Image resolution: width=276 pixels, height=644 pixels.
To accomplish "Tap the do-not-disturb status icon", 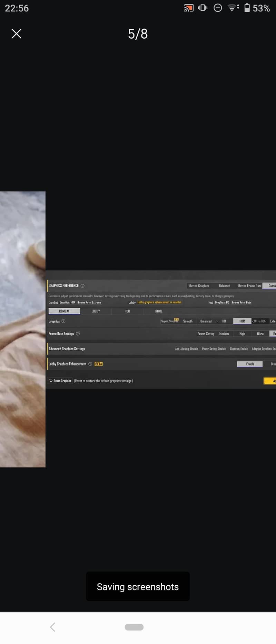I will tap(218, 8).
